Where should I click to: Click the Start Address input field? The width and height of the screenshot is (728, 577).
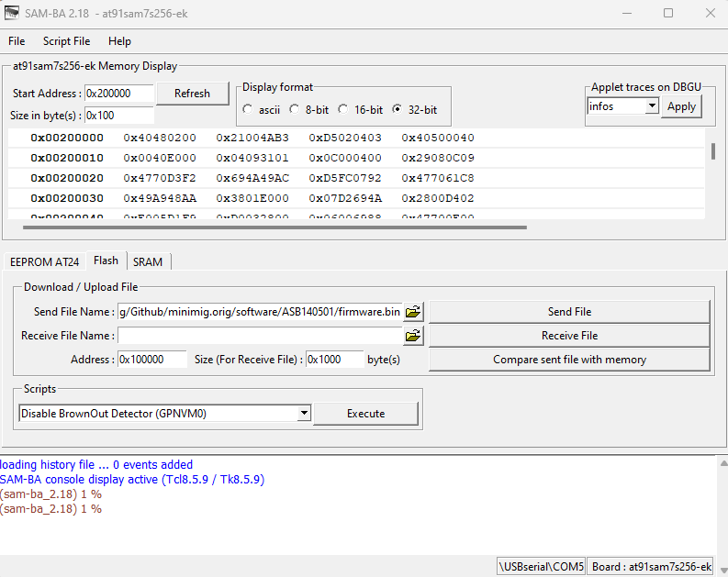coord(118,94)
